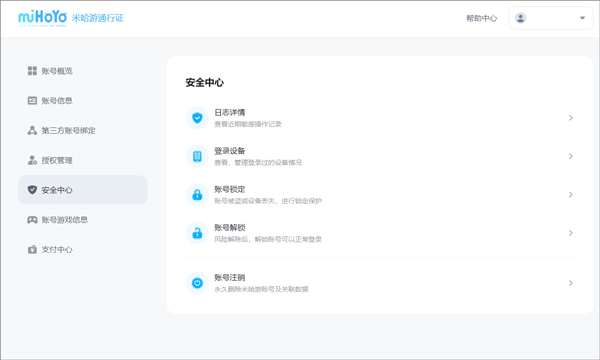Open 账号注销 entry title
600x360 pixels.
point(230,278)
